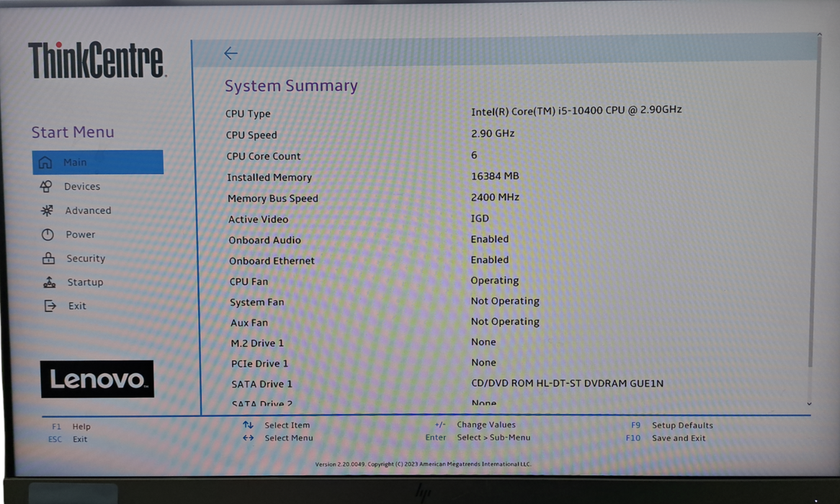Click F1 Help hint

pyautogui.click(x=71, y=426)
